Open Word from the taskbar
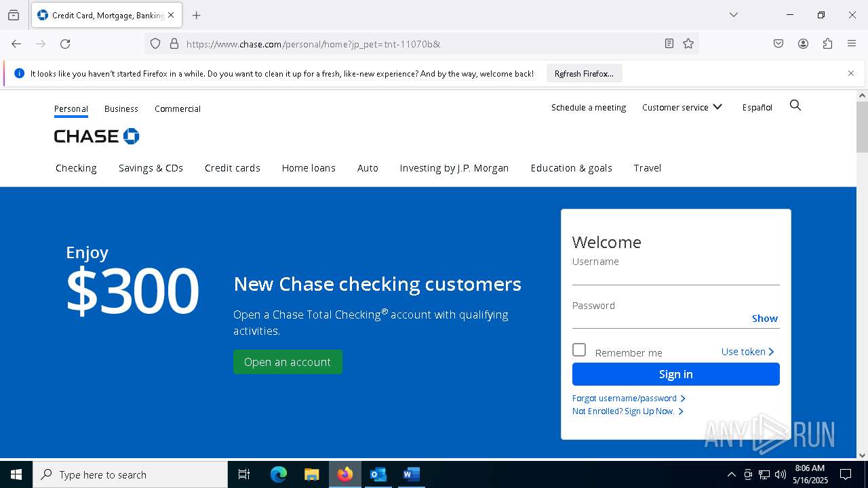Viewport: 868px width, 488px height. tap(411, 474)
